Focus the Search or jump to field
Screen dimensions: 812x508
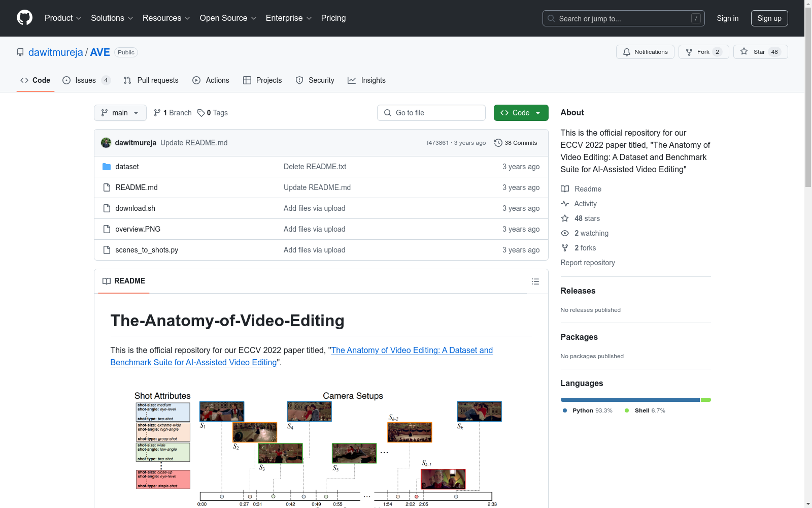624,18
